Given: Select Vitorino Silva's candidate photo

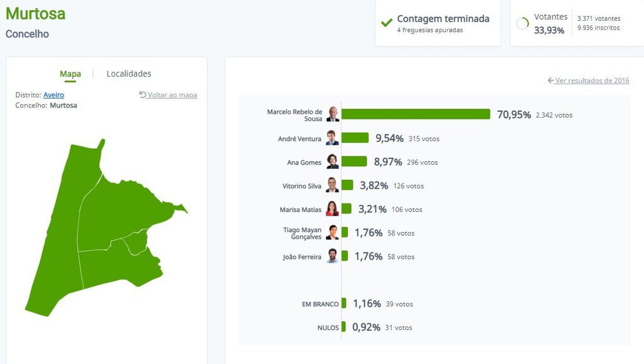Looking at the screenshot, I should pyautogui.click(x=332, y=185).
